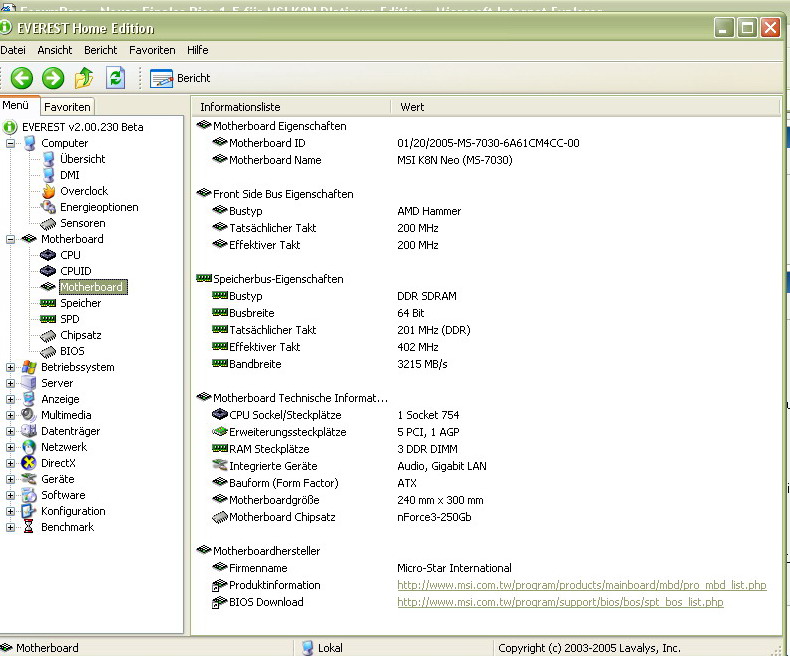The width and height of the screenshot is (790, 656).
Task: Open the Speicher memory entry
Action: (81, 303)
